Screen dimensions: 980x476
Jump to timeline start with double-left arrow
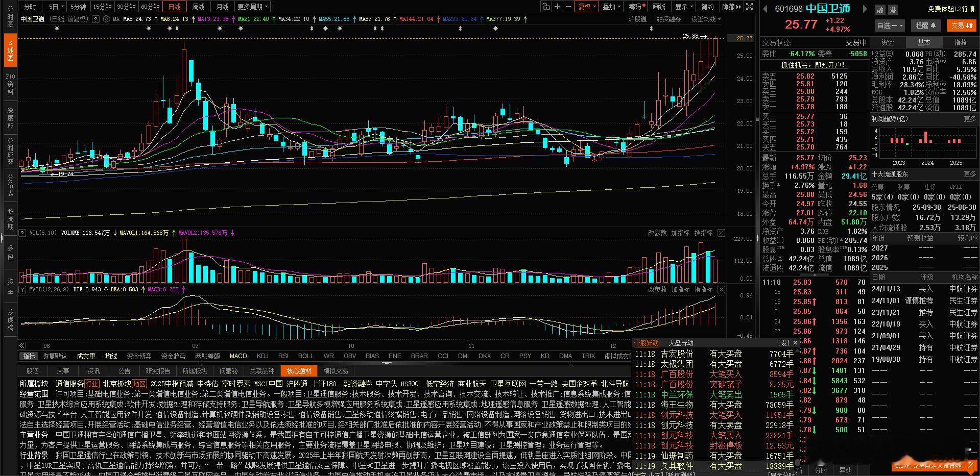pyautogui.click(x=22, y=345)
